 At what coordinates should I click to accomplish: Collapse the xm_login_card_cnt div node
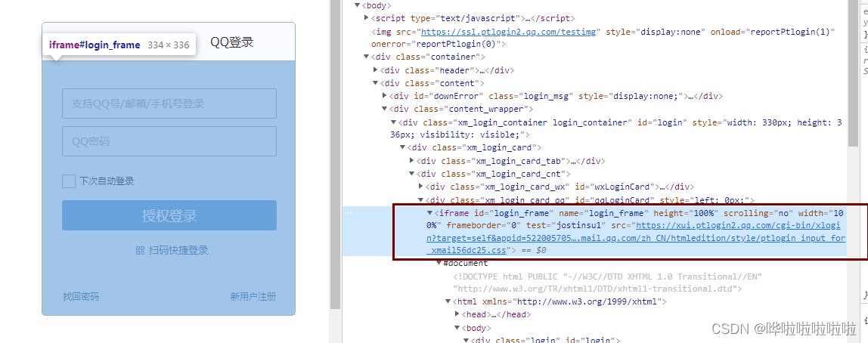[x=412, y=174]
